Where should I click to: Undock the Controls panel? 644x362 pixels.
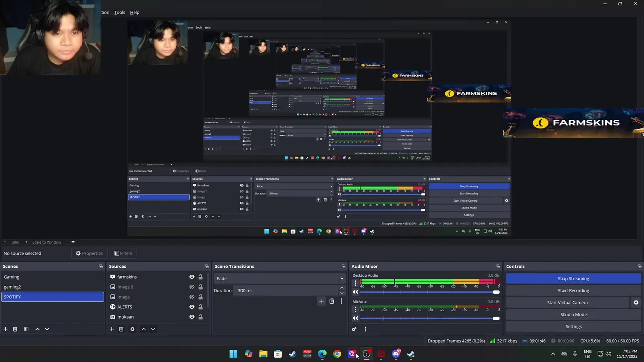[x=639, y=266]
